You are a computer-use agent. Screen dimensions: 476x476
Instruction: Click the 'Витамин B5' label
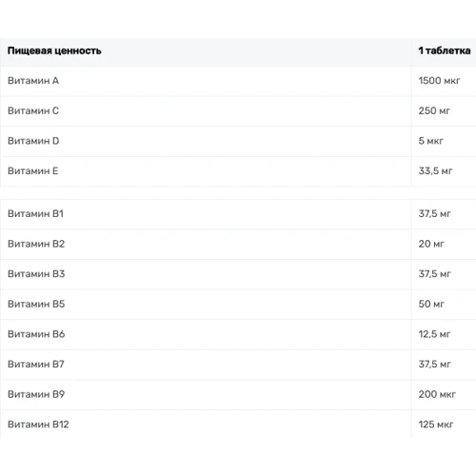click(36, 304)
